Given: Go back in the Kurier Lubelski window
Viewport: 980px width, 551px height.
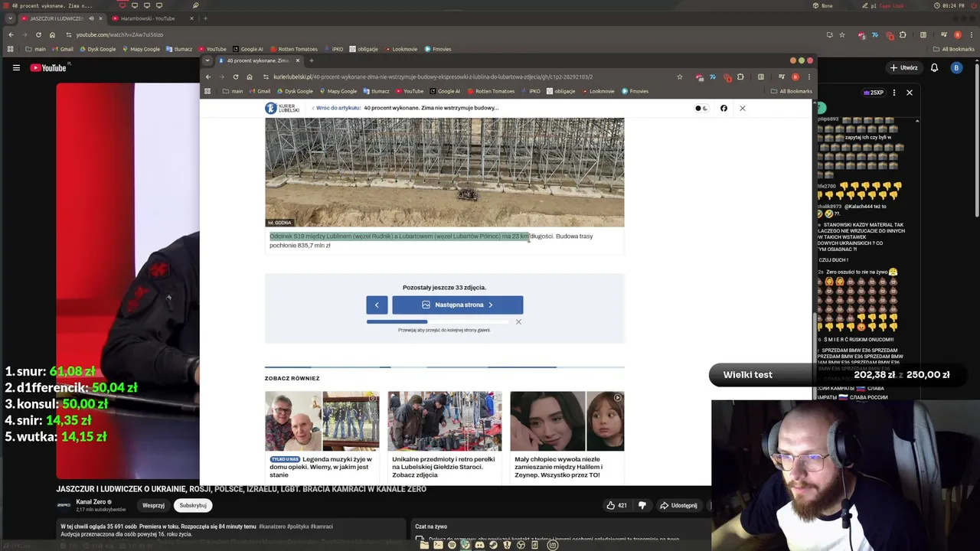Looking at the screenshot, I should coord(208,77).
